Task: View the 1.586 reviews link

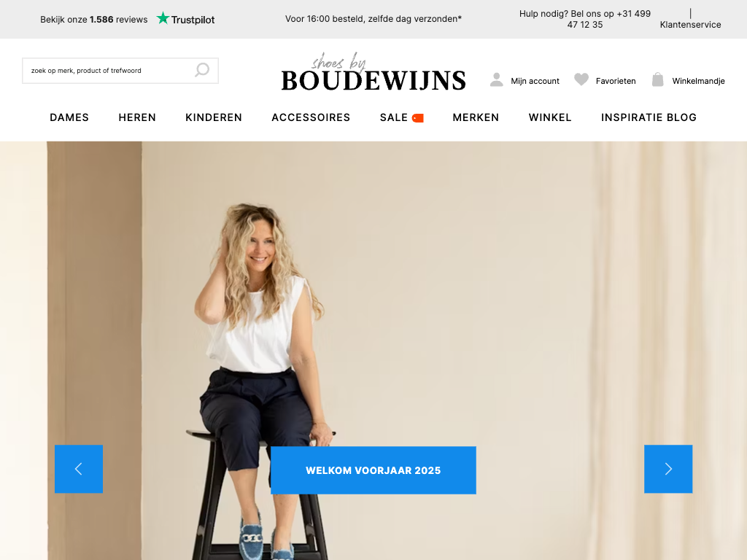Action: click(94, 20)
